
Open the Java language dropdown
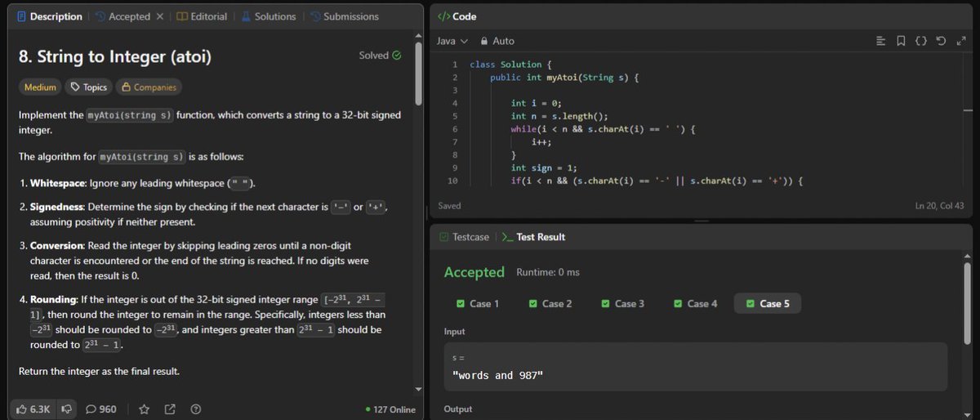pyautogui.click(x=452, y=40)
